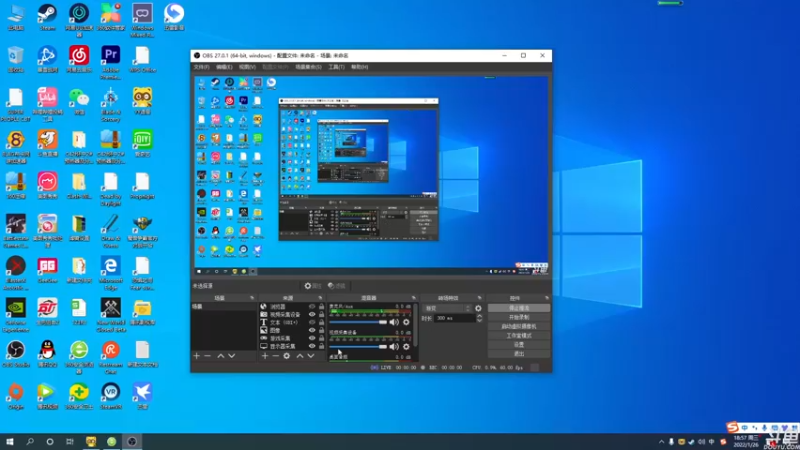Screen dimensions: 800x450
Task: Open transition properties gear icon
Action: [x=478, y=308]
